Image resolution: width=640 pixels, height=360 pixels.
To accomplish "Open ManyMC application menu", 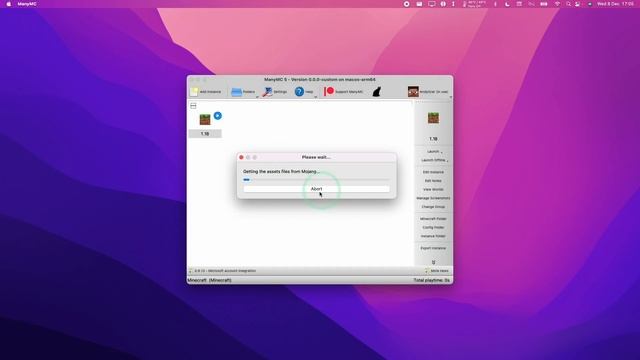I will pyautogui.click(x=27, y=4).
